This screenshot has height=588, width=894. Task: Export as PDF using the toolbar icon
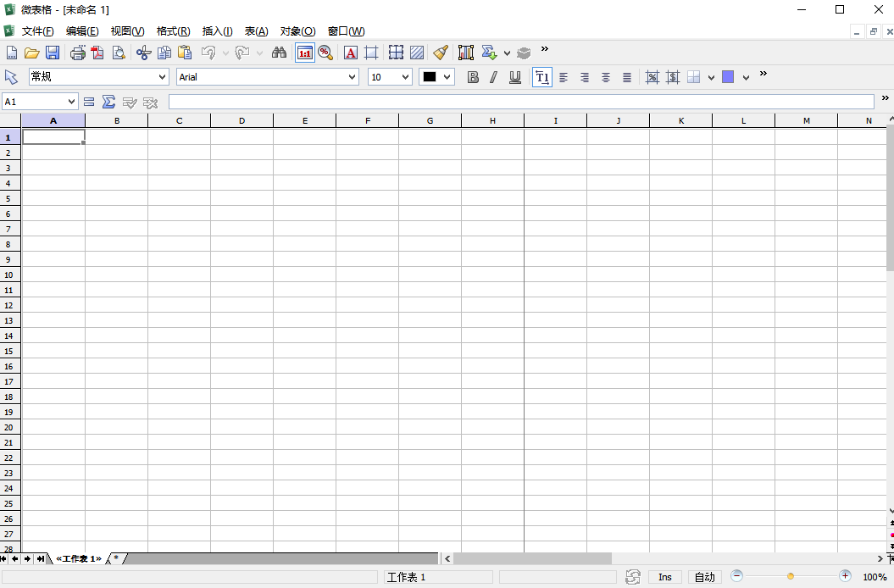click(97, 53)
